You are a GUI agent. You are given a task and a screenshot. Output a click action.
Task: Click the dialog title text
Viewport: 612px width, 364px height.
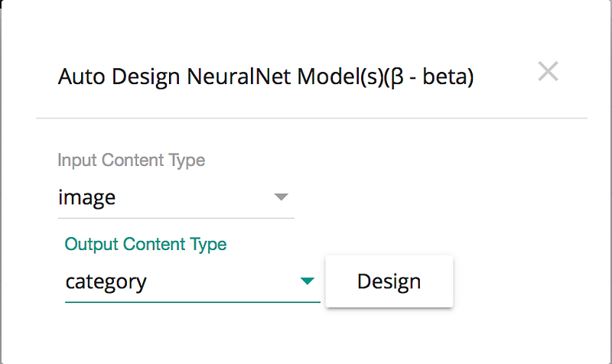click(x=265, y=77)
